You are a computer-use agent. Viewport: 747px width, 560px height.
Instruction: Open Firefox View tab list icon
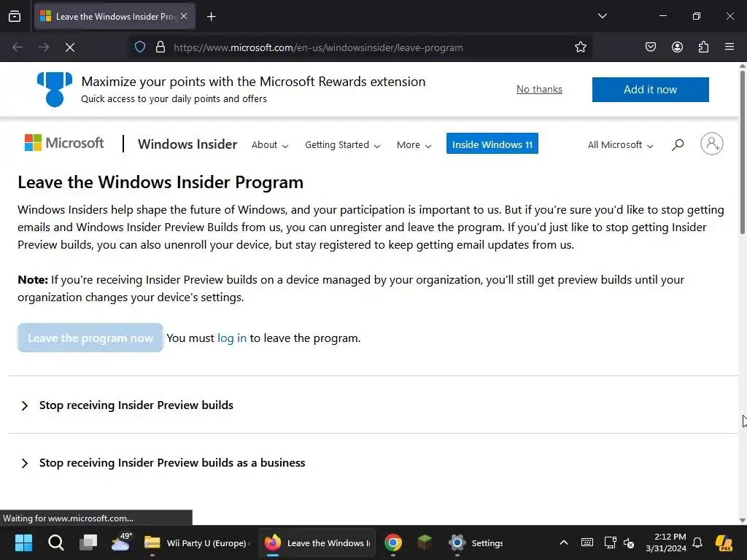(15, 16)
